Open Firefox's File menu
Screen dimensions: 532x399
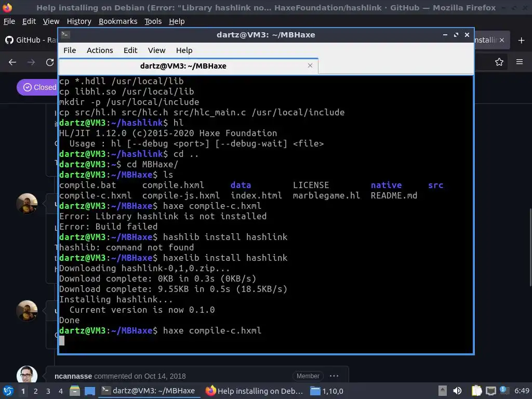9,21
